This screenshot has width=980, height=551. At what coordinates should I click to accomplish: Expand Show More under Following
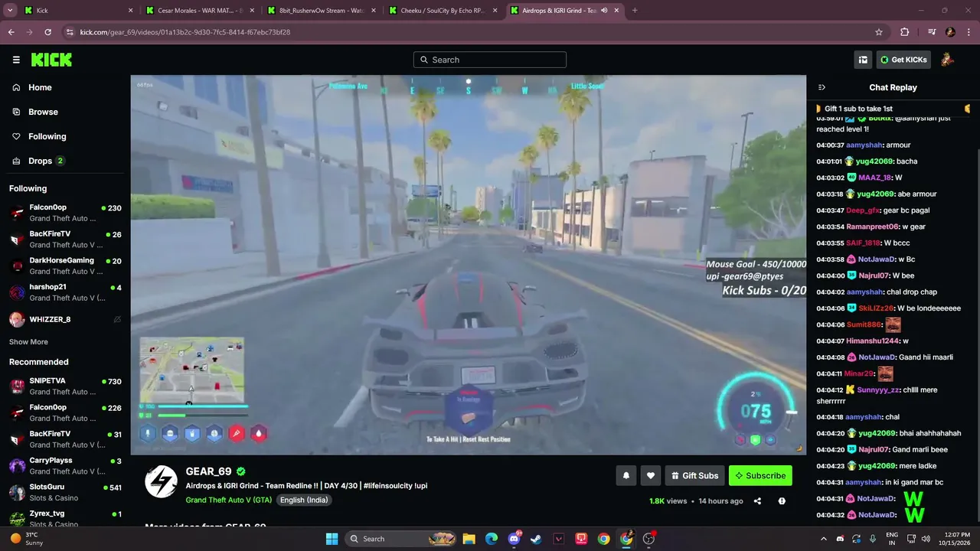pos(28,342)
